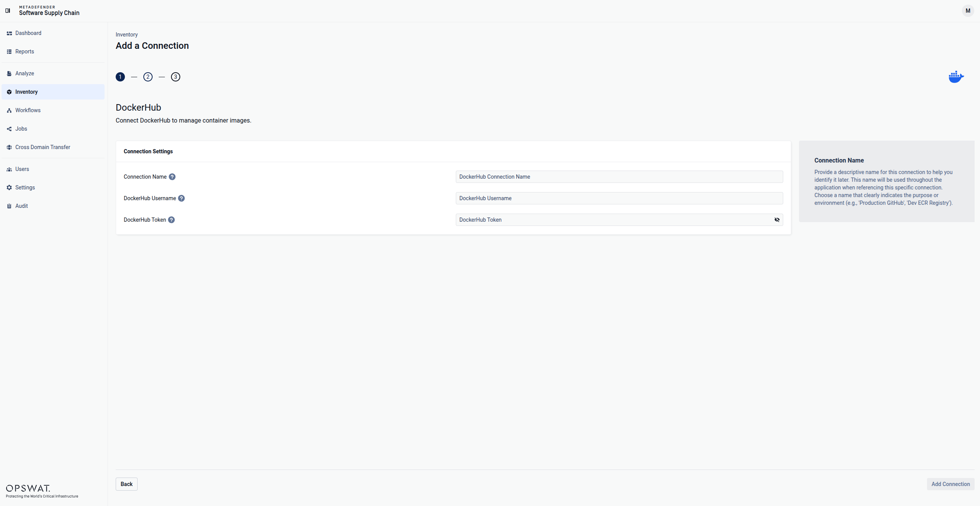
Task: Click the Inventory breadcrumb link
Action: pyautogui.click(x=126, y=35)
